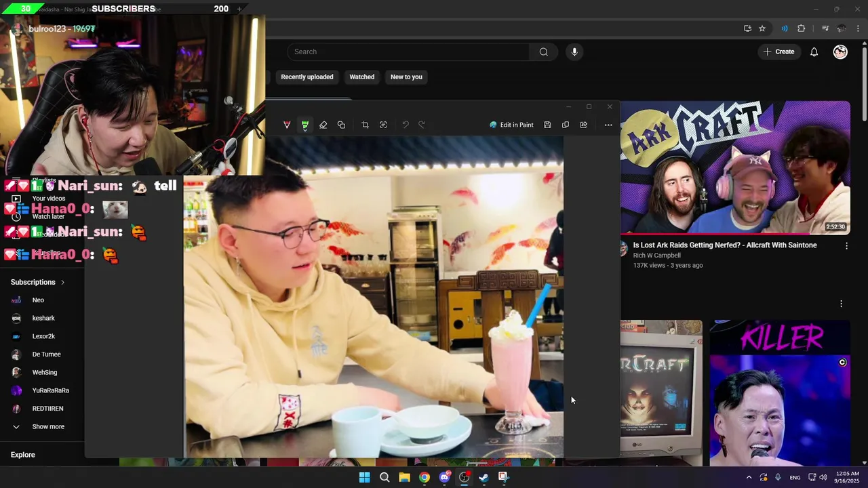This screenshot has height=488, width=868.
Task: Open the Windows Start menu
Action: tap(364, 477)
